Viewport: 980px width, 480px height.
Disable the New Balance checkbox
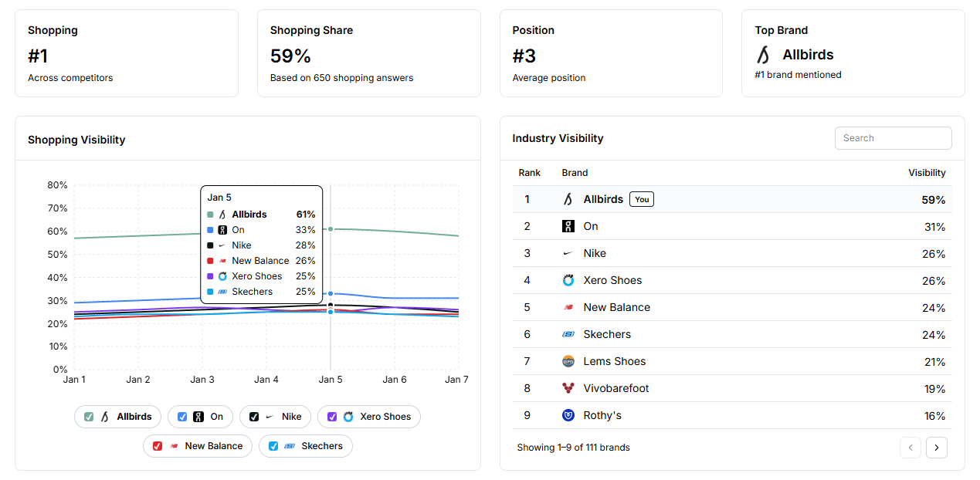[158, 445]
